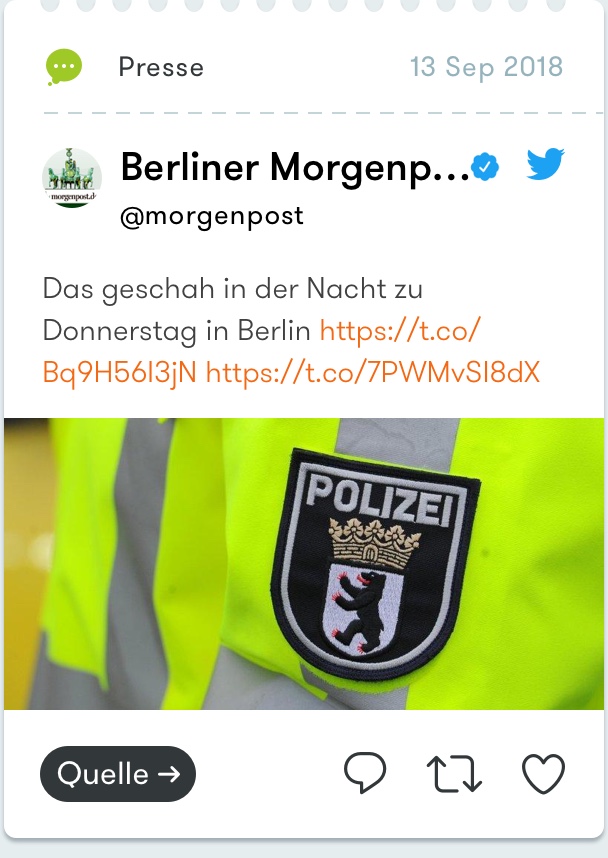Screen dimensions: 608x858
Task: Open the Polizei badge photo
Action: (x=304, y=564)
